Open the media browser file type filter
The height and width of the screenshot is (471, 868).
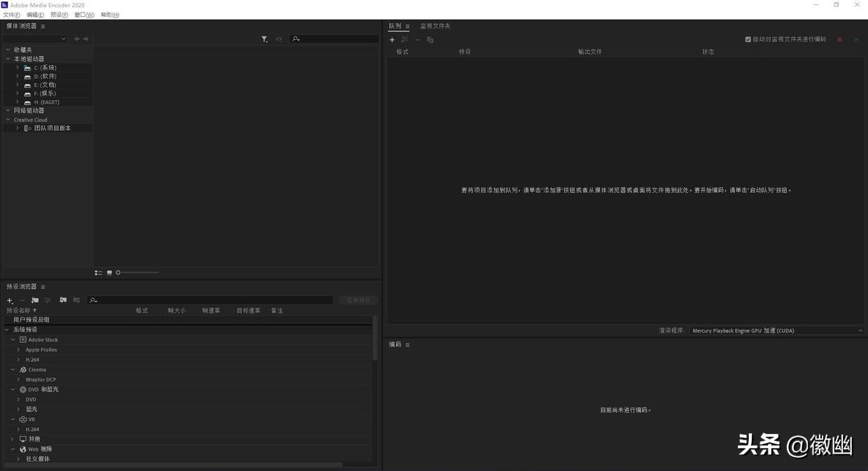[265, 39]
